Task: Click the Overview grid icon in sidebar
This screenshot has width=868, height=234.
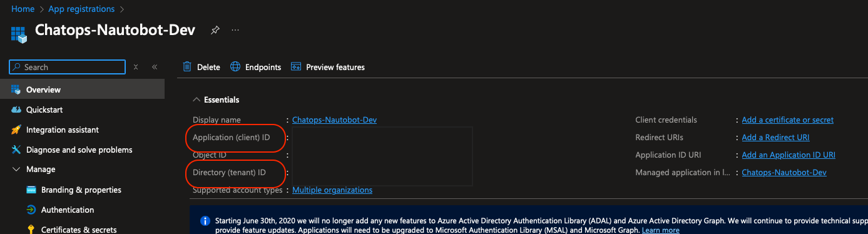Action: coord(16,89)
